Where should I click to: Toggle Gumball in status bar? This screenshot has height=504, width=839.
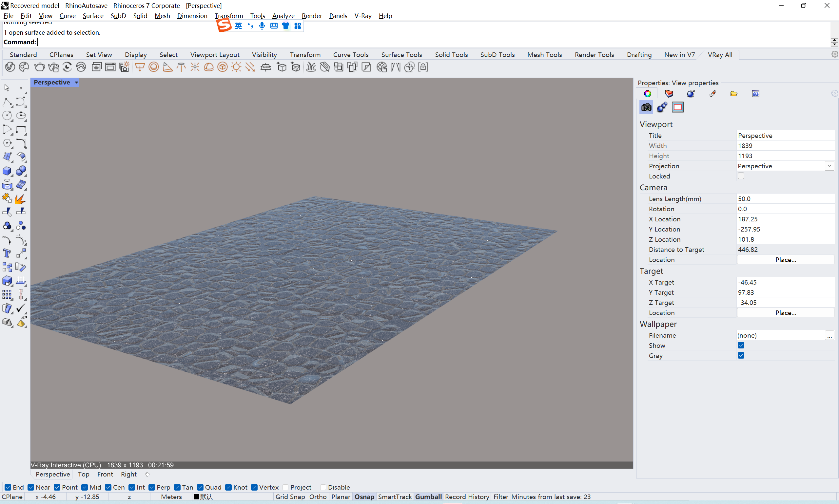[428, 496]
